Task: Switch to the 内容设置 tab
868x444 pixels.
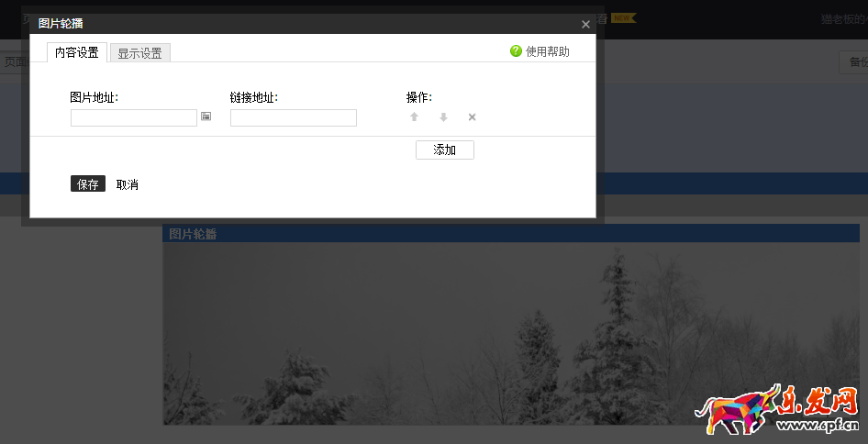Action: (77, 52)
